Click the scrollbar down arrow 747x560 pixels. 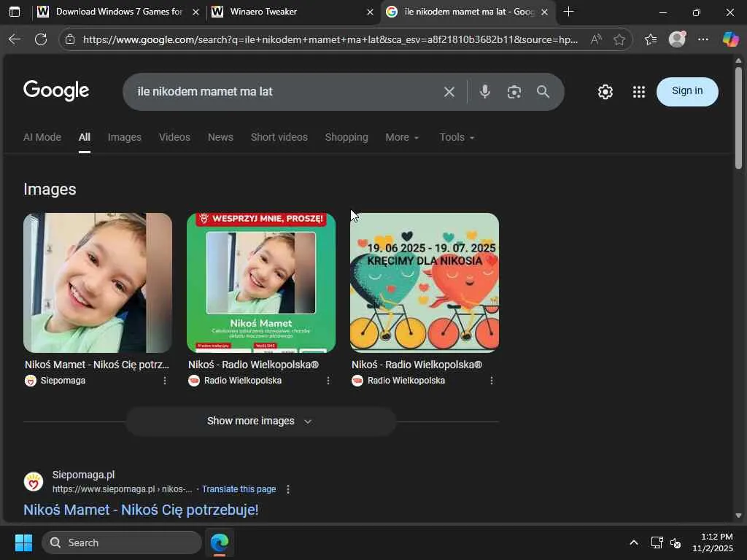738,516
